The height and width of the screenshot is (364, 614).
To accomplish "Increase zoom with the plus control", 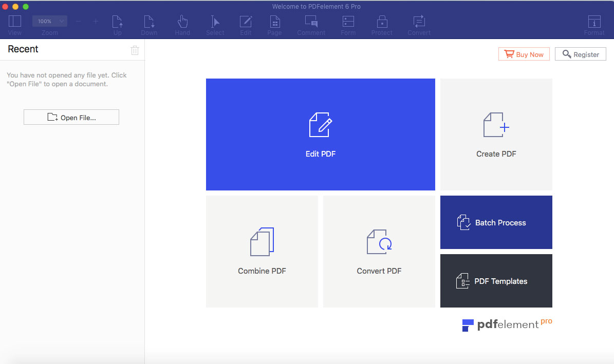I will pos(96,22).
